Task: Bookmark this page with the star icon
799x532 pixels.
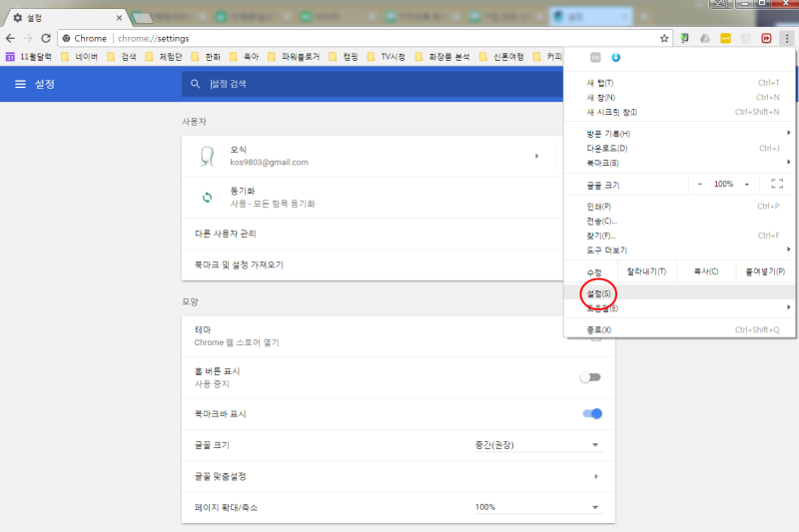Action: 664,38
